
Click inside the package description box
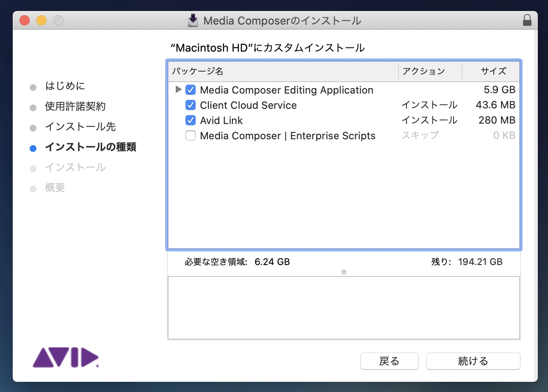pos(344,308)
